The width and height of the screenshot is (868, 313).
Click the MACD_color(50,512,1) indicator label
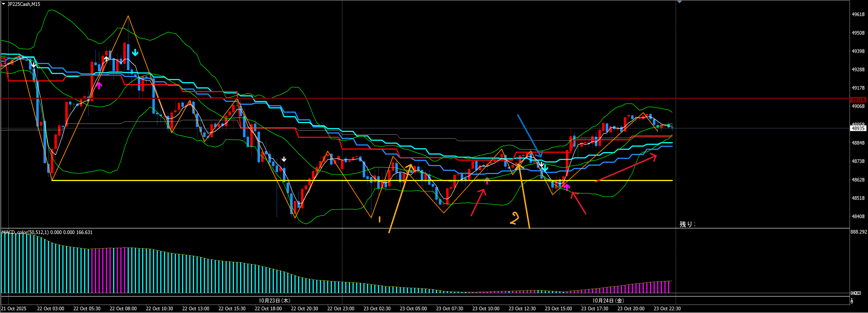tap(25, 232)
